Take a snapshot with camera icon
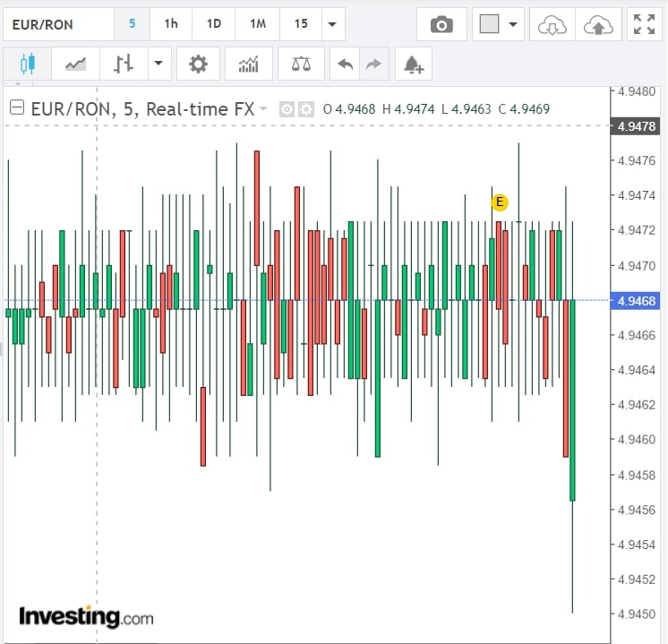 pyautogui.click(x=441, y=24)
